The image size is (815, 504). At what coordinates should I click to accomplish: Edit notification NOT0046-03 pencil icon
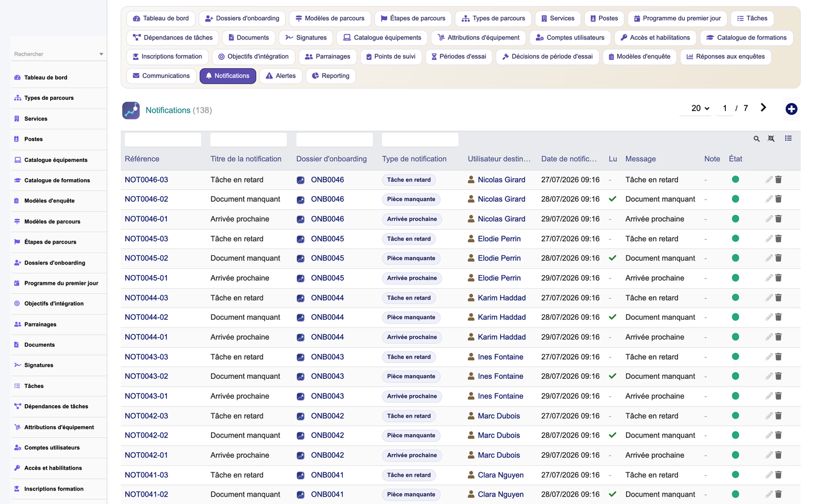click(769, 180)
